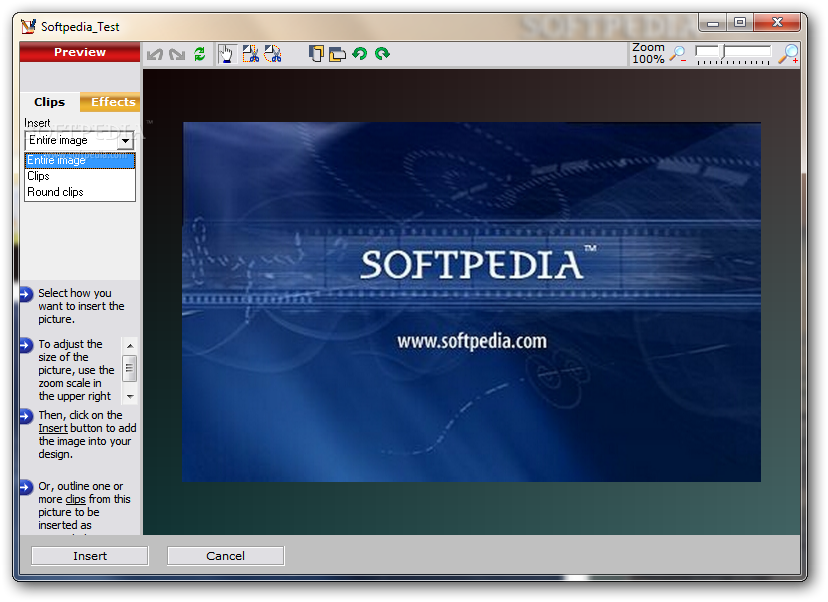The height and width of the screenshot is (602, 828).
Task: Click arrow bullet beside 'Then, click on the'
Action: pos(26,416)
